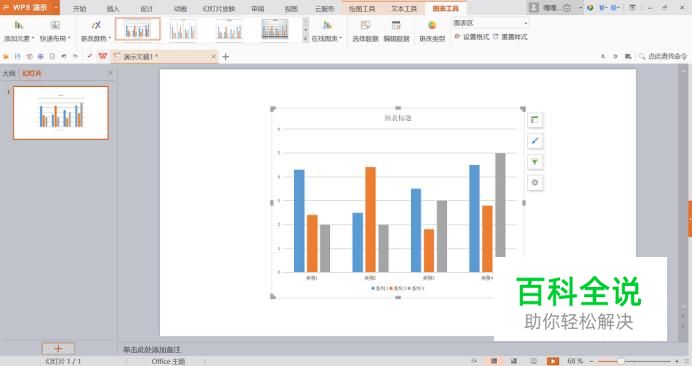Switch to the 幻灯片 slides pane tab
The image size is (692, 366).
pos(31,73)
